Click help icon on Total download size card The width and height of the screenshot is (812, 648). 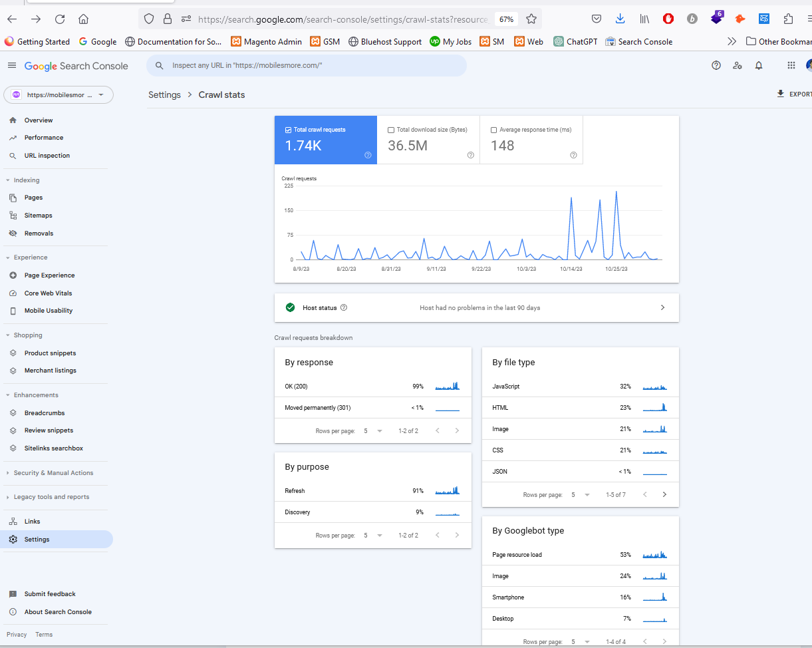pyautogui.click(x=471, y=155)
